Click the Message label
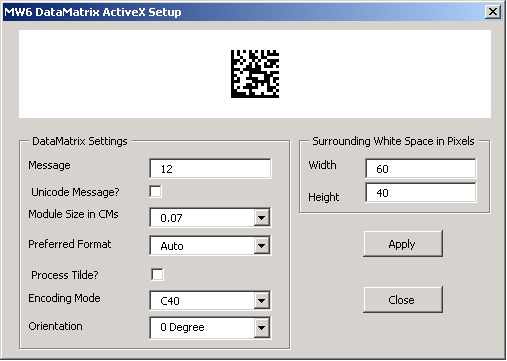507x361 pixels. [x=49, y=165]
